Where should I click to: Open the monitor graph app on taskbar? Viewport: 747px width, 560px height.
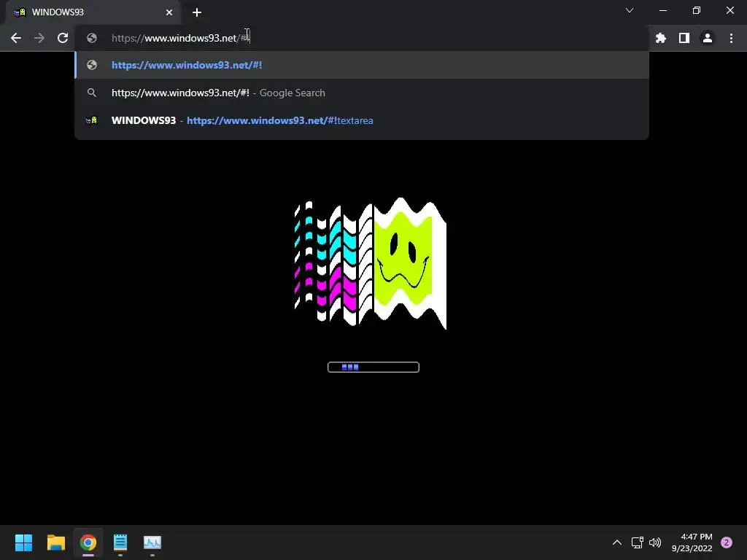tap(152, 542)
